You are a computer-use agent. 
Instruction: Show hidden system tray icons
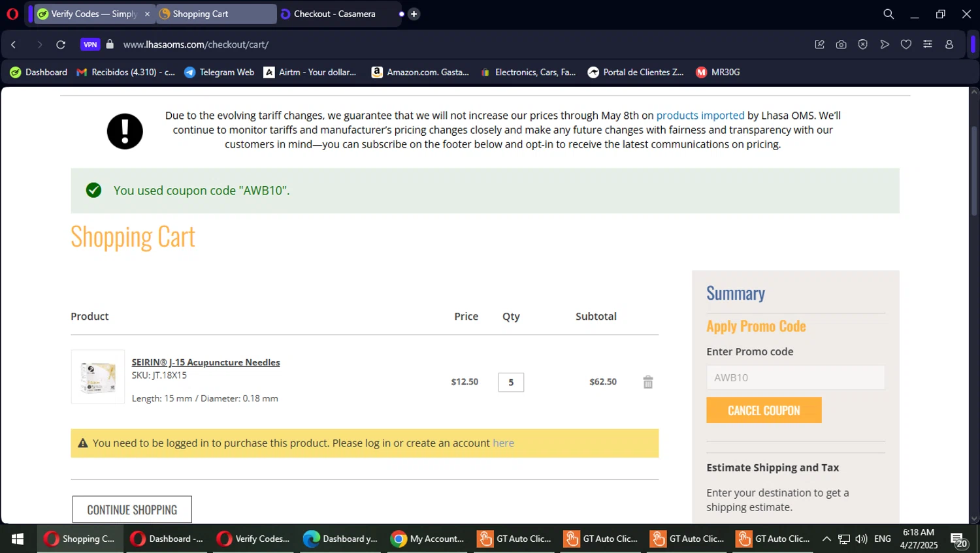[x=826, y=539]
